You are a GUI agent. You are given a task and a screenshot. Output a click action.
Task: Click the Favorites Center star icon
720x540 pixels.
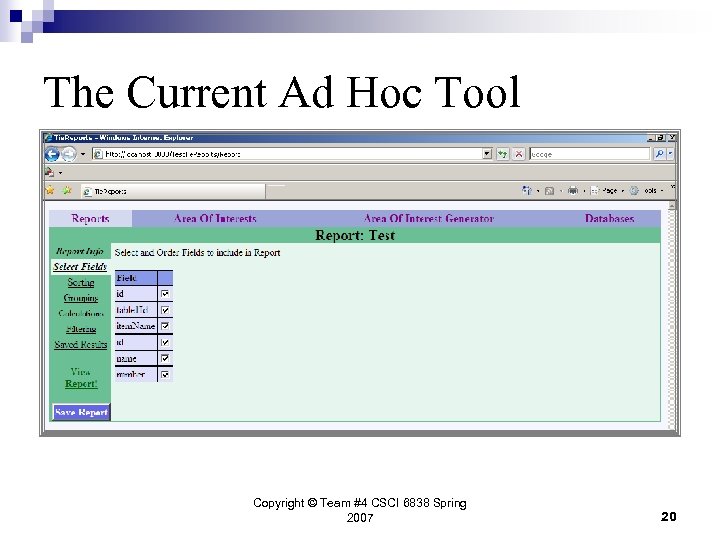[x=50, y=190]
